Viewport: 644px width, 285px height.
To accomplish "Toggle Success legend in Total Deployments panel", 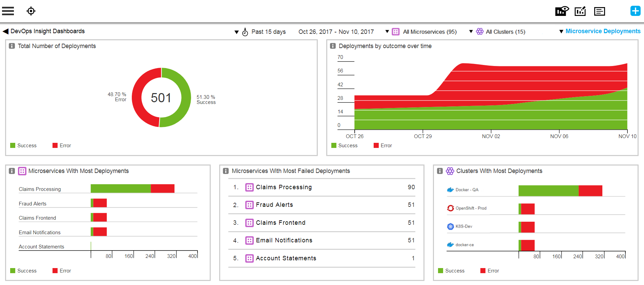I will 23,146.
